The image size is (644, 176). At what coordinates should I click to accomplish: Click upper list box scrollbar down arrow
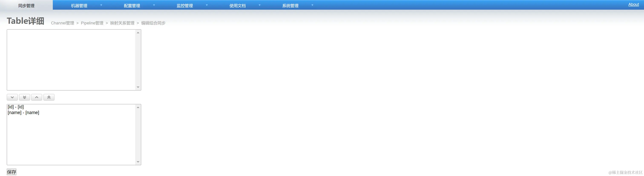tap(138, 87)
